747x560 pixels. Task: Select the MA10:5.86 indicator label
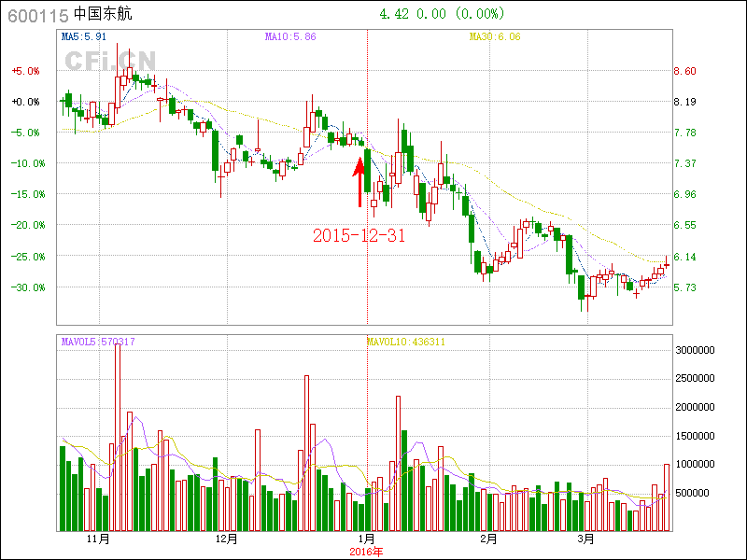click(x=290, y=37)
